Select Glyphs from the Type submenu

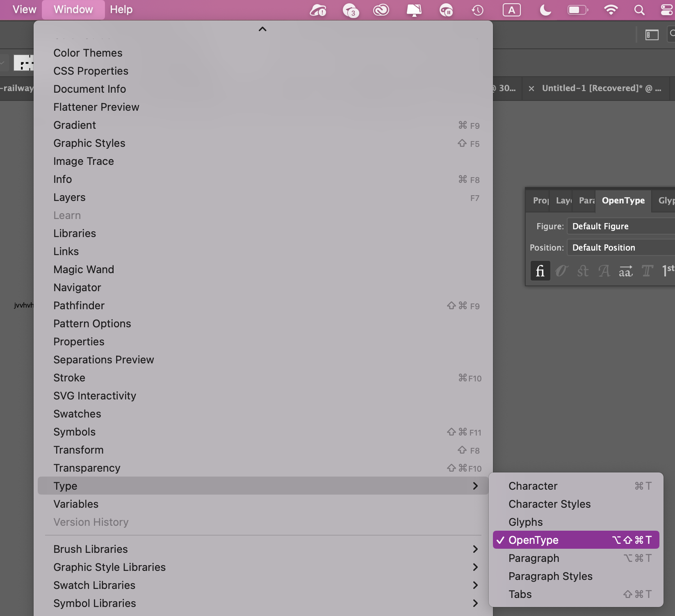[x=525, y=522]
